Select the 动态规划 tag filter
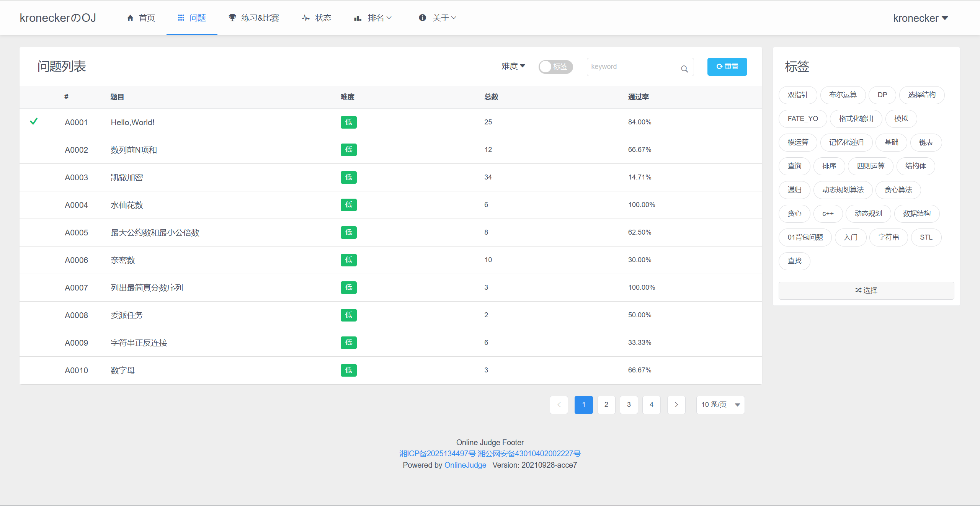Viewport: 980px width, 506px height. click(868, 214)
